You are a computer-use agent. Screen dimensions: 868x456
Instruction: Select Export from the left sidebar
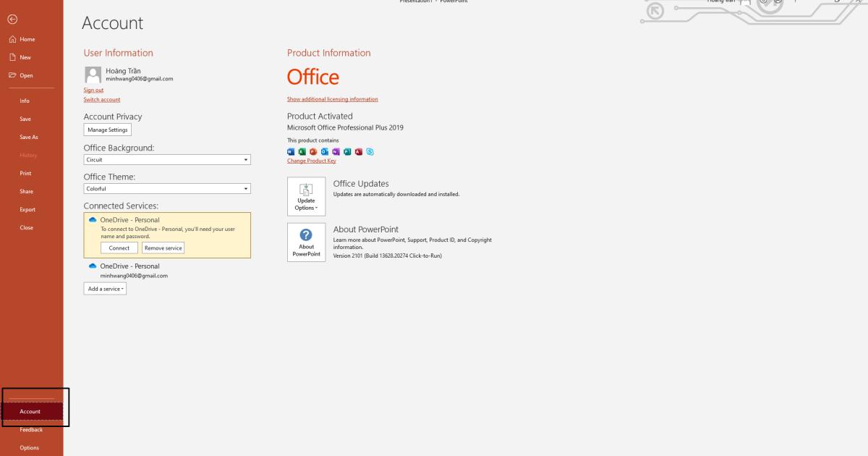click(x=27, y=209)
